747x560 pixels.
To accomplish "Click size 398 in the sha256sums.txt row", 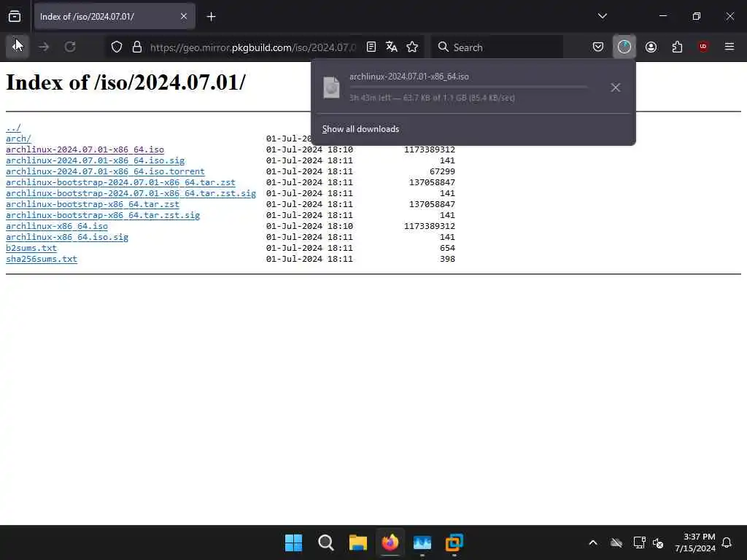I will click(447, 259).
